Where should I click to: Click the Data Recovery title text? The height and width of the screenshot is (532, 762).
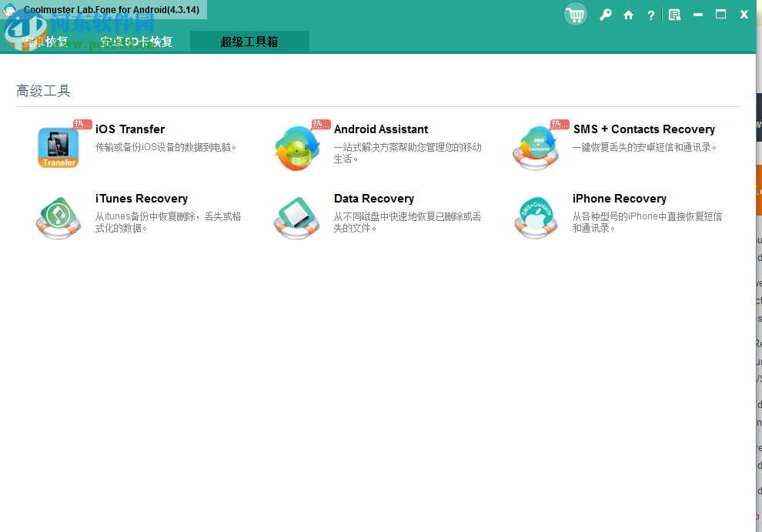pos(374,198)
